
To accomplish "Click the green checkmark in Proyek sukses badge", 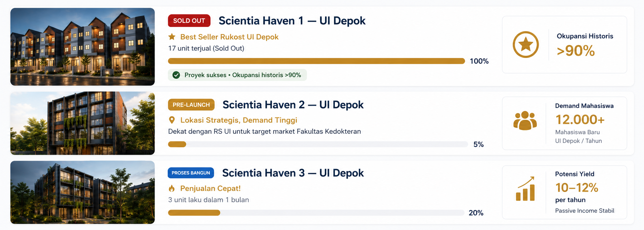I will tap(176, 75).
